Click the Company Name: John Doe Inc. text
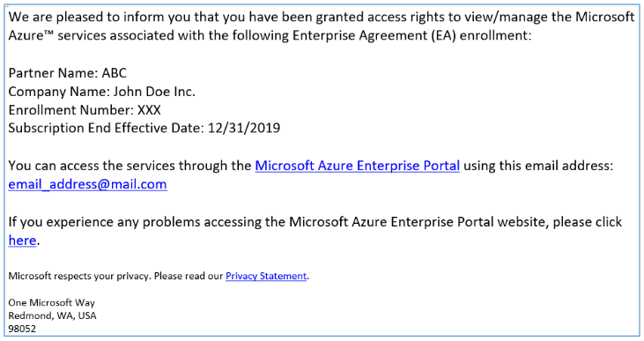 pos(102,92)
